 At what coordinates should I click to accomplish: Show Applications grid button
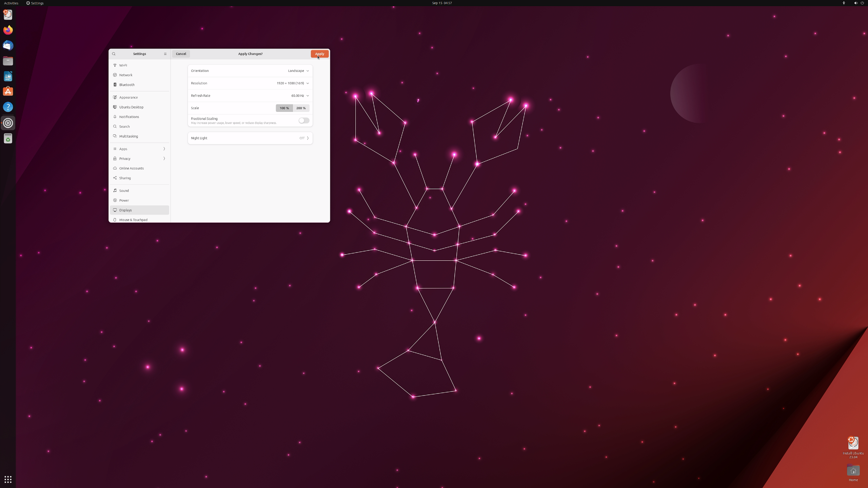[8, 479]
